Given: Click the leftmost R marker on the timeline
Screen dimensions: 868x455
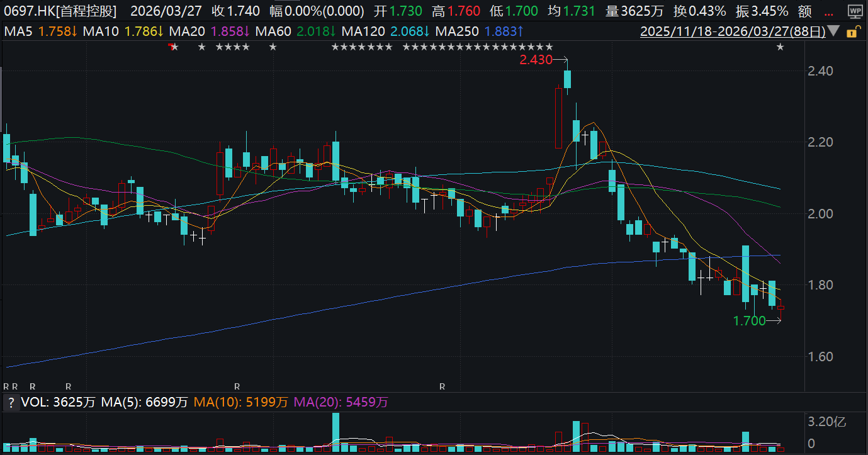Looking at the screenshot, I should click(x=6, y=386).
